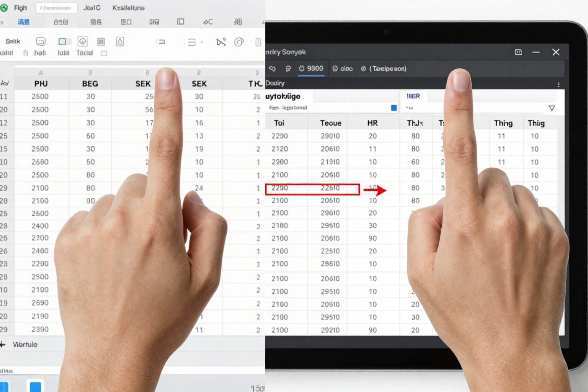Click the grid table icon in left ribbon
588x392 pixels.
(x=101, y=42)
